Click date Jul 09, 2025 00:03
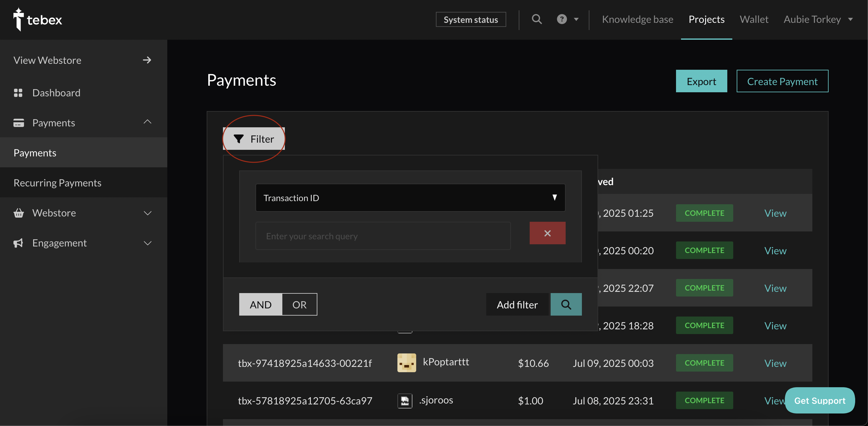The image size is (868, 426). tap(613, 363)
